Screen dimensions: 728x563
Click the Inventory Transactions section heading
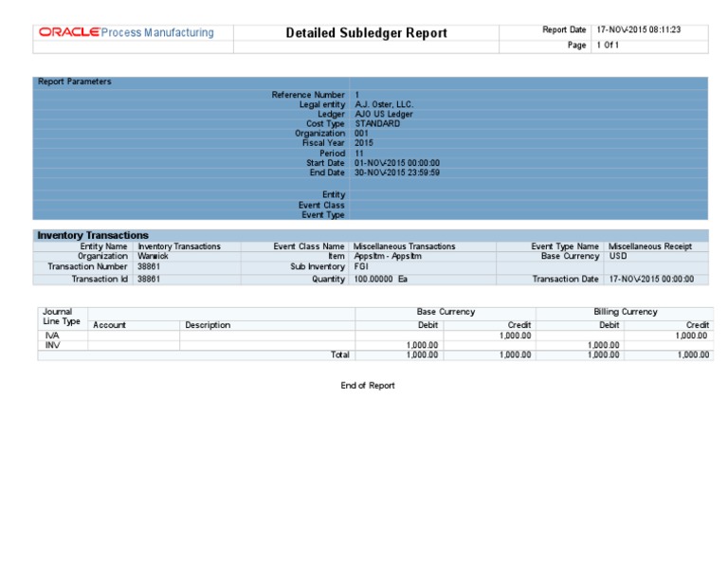coord(93,235)
